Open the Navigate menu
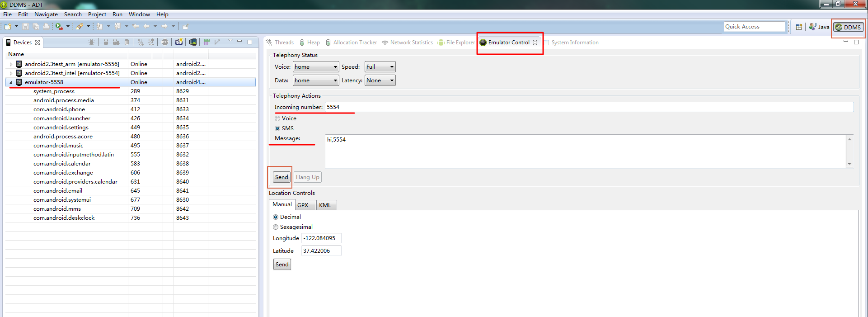The width and height of the screenshot is (868, 317). 46,14
